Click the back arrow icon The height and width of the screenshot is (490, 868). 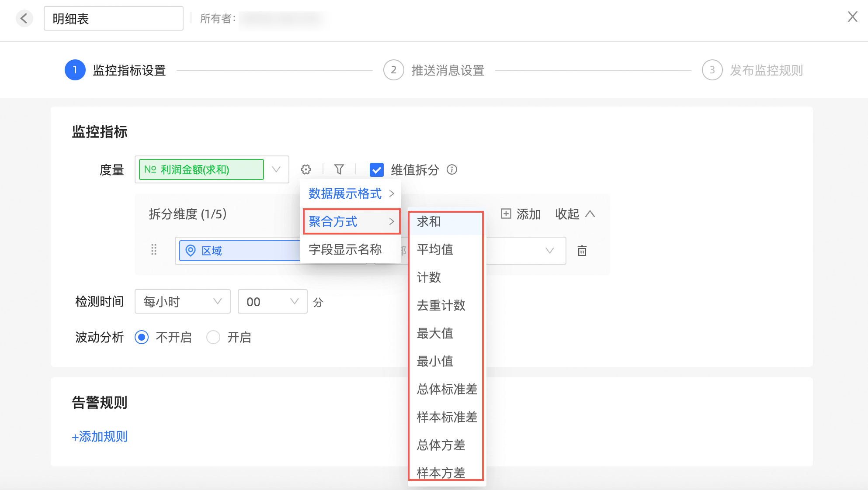[24, 18]
